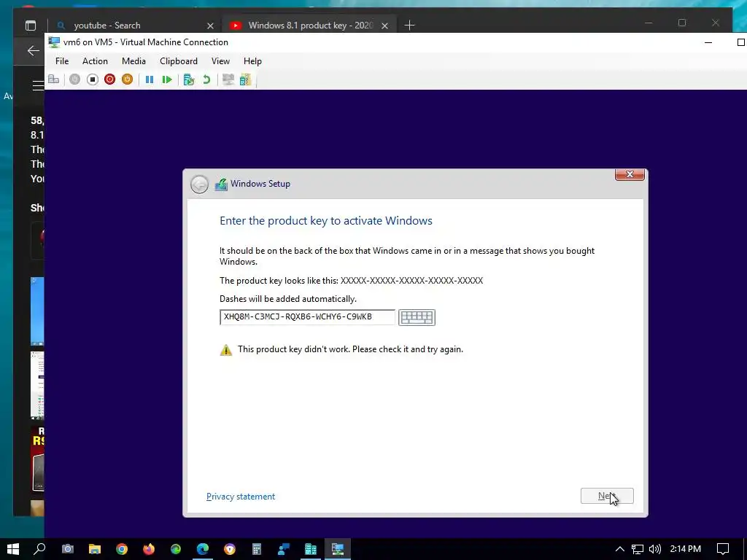Click the greyed monitor icon in toolbar
The image size is (747, 560).
(228, 79)
